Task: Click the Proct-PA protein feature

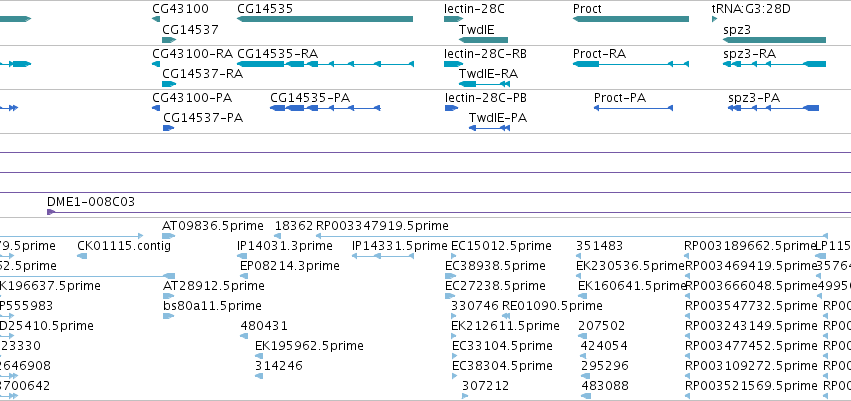Action: click(x=633, y=108)
